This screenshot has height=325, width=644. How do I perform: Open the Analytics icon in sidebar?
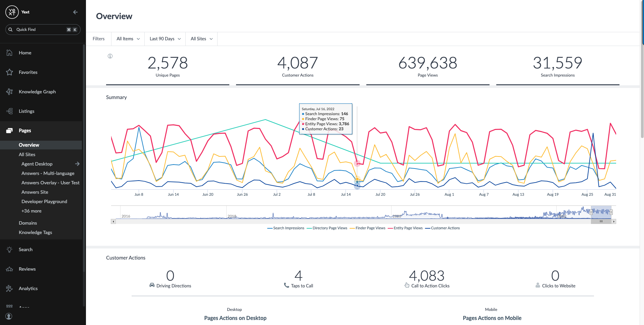10,288
